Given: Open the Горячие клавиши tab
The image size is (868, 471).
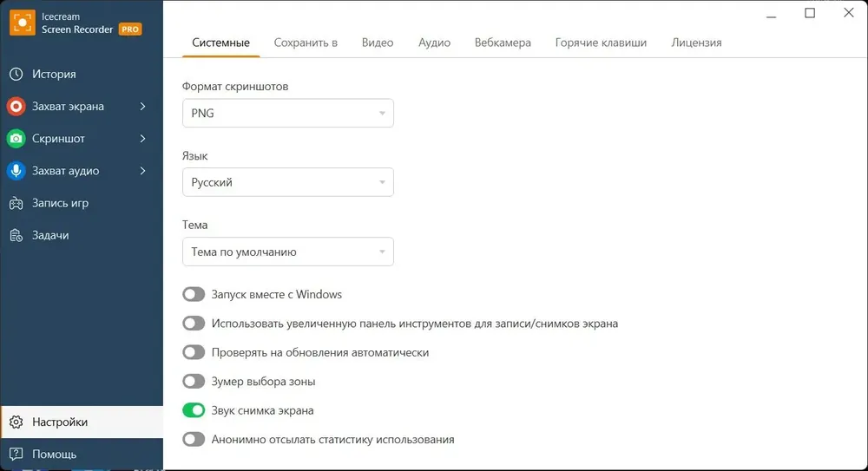Looking at the screenshot, I should click(x=601, y=43).
